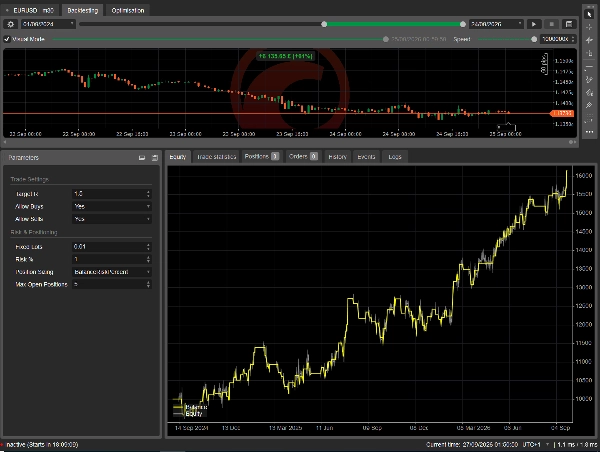This screenshot has width=600, height=452.
Task: Click the date range slider left handle
Action: coord(324,24)
